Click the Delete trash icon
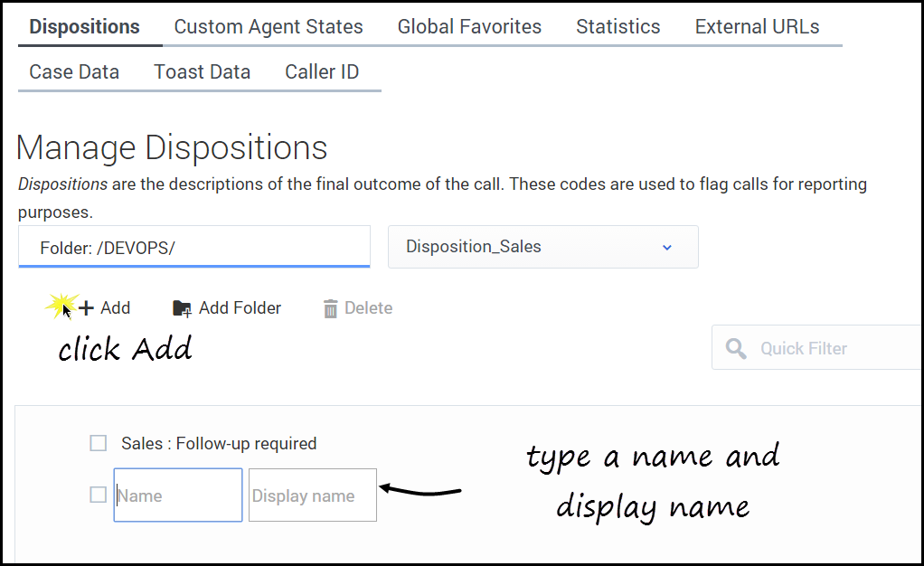 pyautogui.click(x=331, y=308)
